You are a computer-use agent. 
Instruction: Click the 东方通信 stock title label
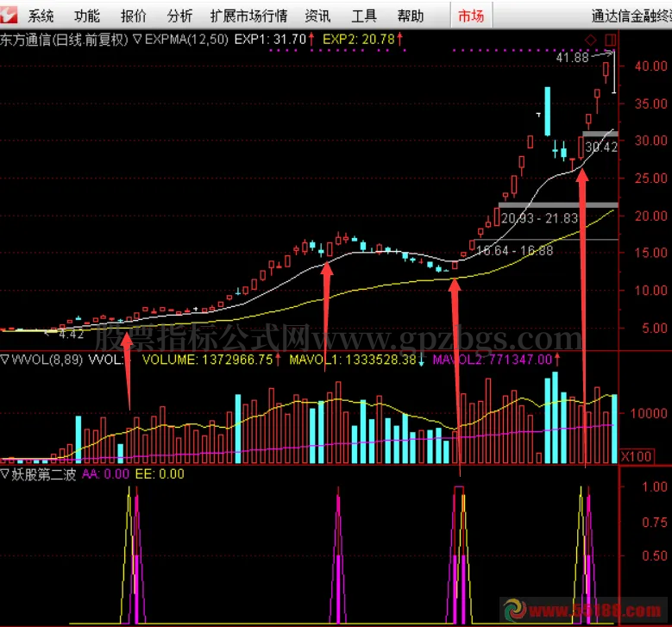(26, 40)
